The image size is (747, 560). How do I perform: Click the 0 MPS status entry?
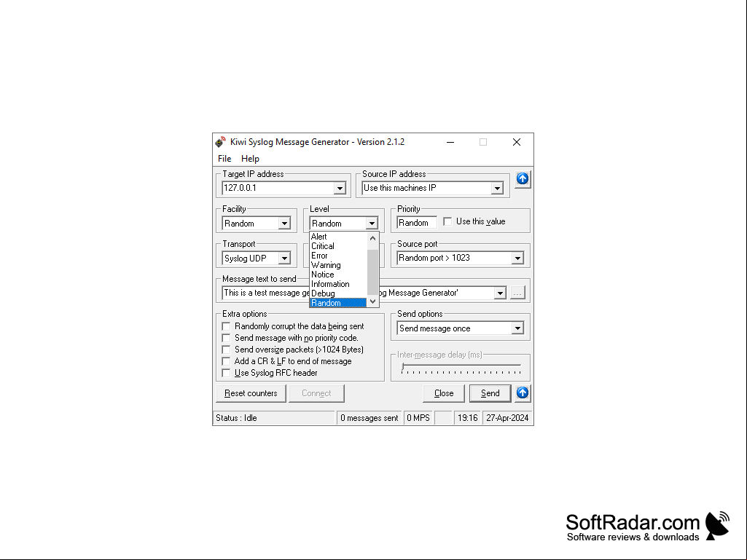[x=418, y=418]
